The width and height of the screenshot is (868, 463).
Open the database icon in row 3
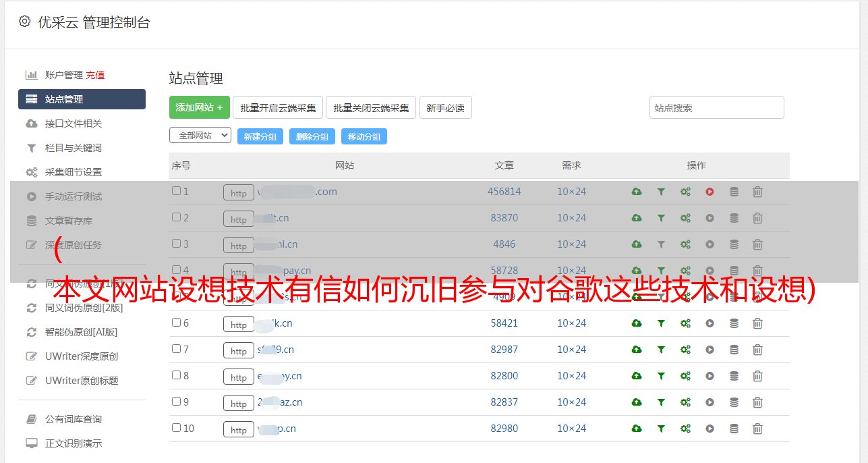[734, 244]
